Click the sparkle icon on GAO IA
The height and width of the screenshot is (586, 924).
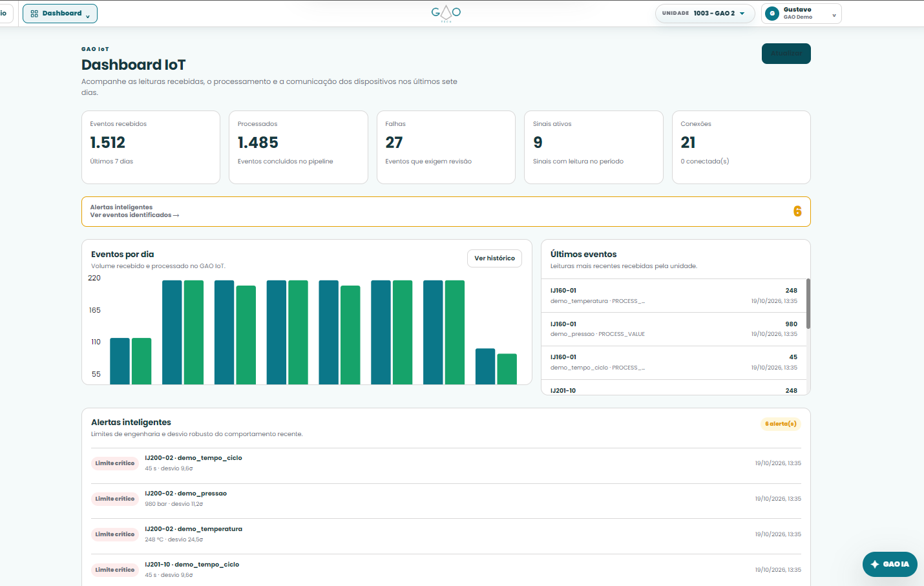(x=875, y=564)
